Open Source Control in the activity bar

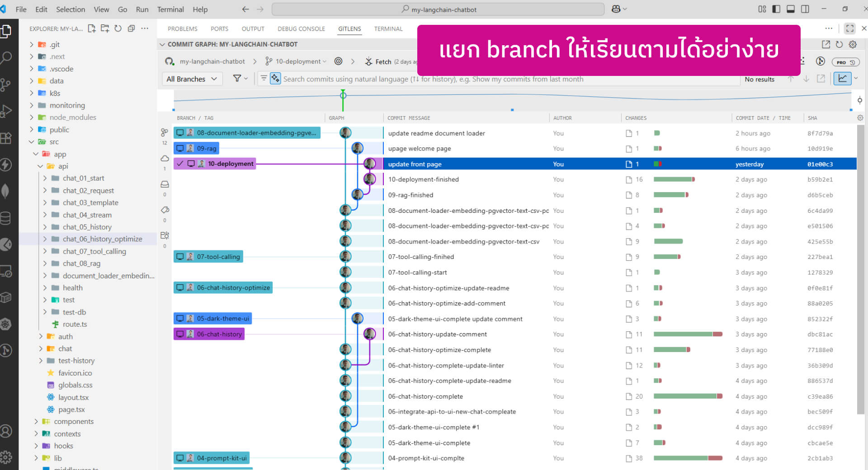(6, 85)
